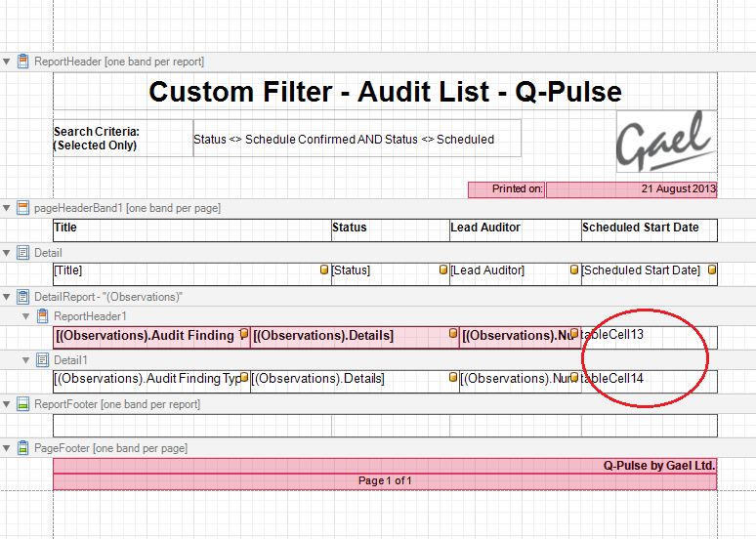Select the Scheduled Start Date header cell
Viewport: 756px width, 539px height.
pos(650,230)
